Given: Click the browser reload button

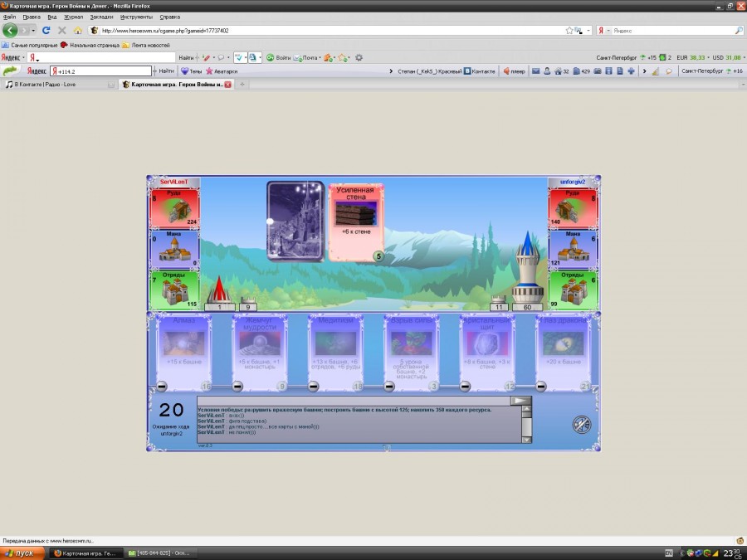Looking at the screenshot, I should 46,30.
